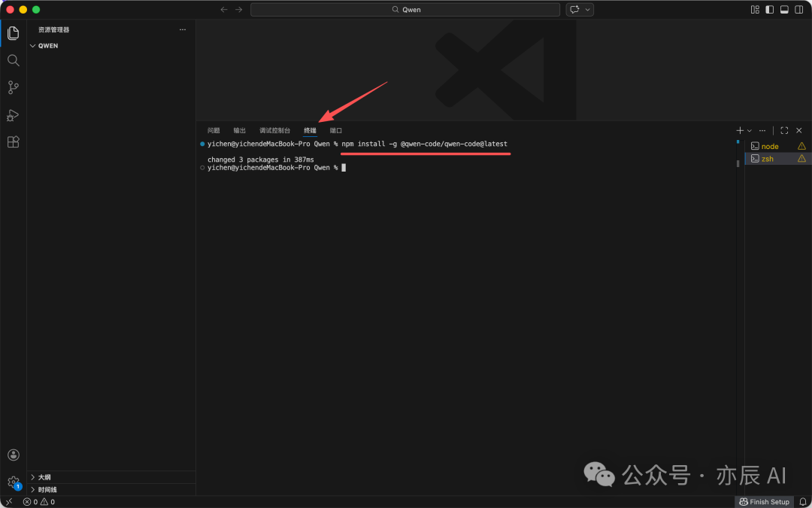The width and height of the screenshot is (812, 508).
Task: Switch to the 端口 ports tab
Action: [335, 129]
